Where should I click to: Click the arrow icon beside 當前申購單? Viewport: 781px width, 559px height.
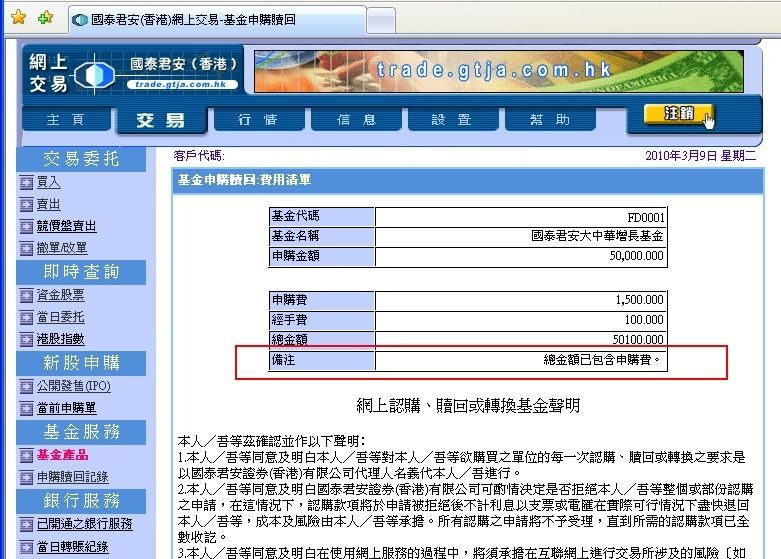26,409
